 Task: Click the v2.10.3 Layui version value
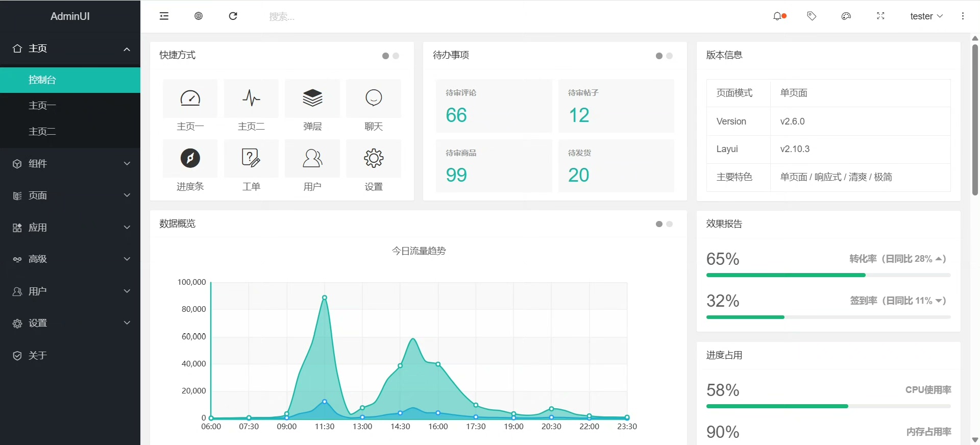point(795,149)
